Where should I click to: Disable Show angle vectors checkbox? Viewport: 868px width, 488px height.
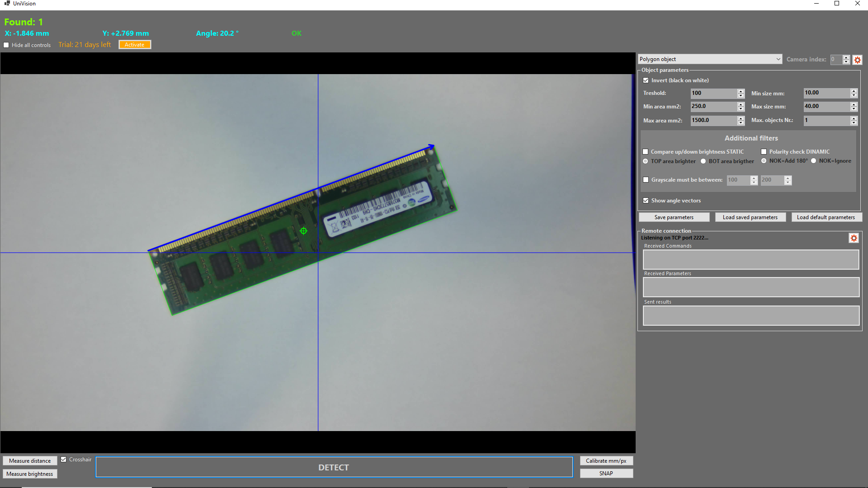(646, 201)
